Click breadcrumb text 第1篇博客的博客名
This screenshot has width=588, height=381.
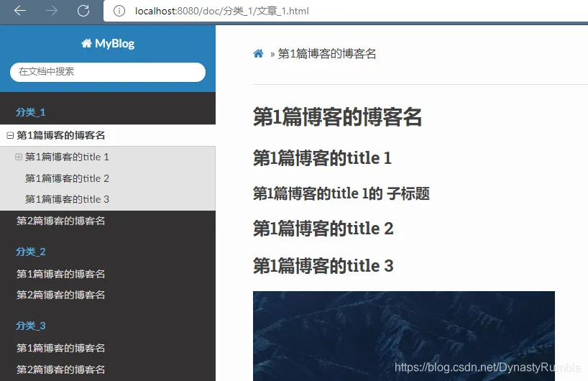coord(326,54)
